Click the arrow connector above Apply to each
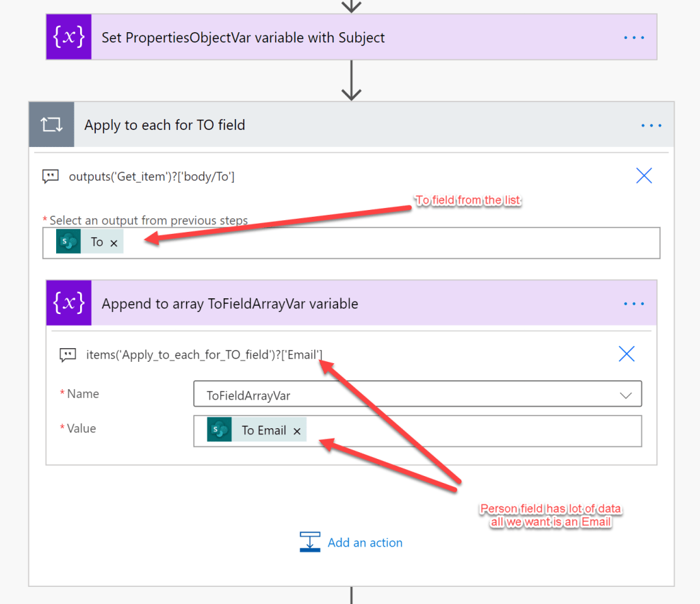 pyautogui.click(x=351, y=80)
